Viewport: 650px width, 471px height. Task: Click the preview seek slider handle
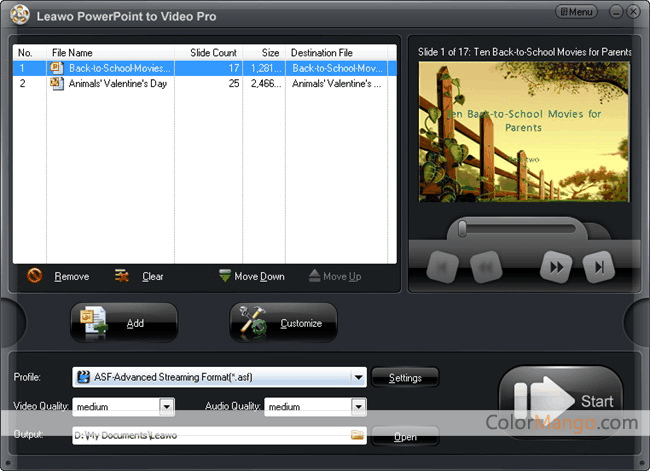pos(462,230)
